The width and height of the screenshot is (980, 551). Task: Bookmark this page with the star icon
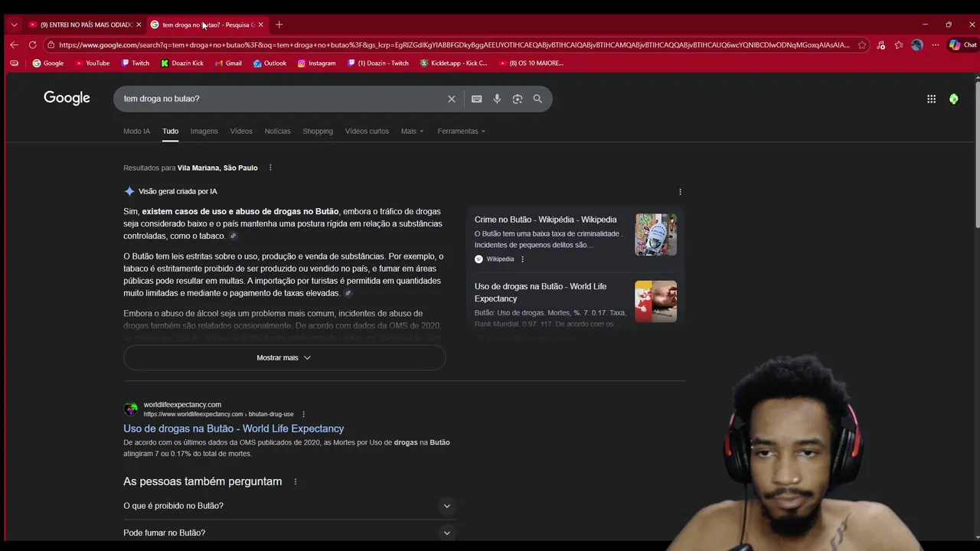coord(862,45)
